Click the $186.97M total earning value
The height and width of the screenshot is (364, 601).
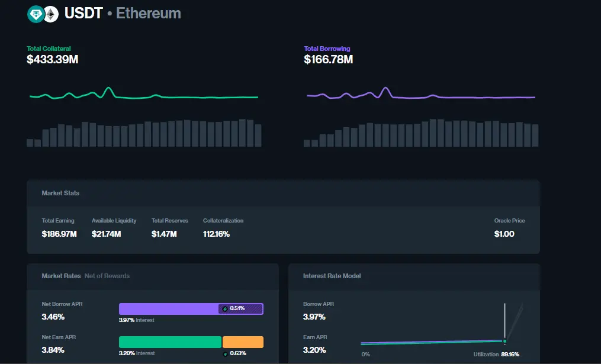coord(59,234)
